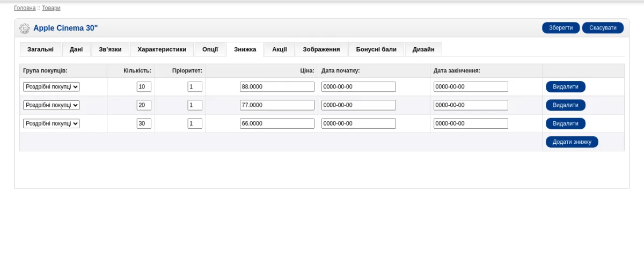Open the Характеристики tab
Image resolution: width=644 pixels, height=256 pixels.
click(162, 49)
